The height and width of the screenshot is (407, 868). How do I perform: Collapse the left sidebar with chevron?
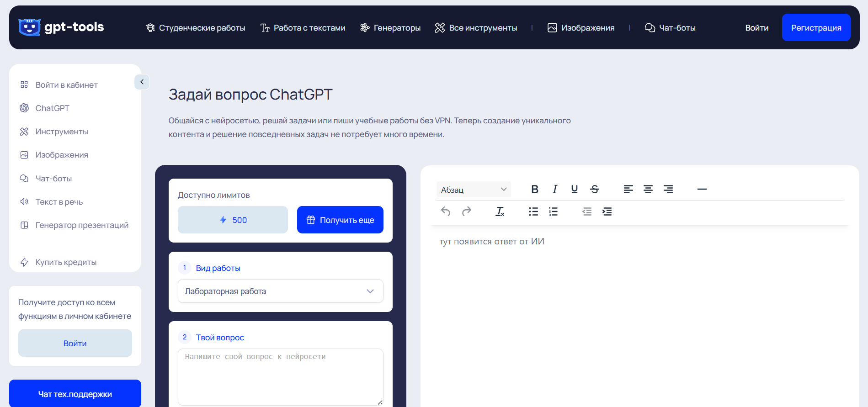tap(142, 82)
